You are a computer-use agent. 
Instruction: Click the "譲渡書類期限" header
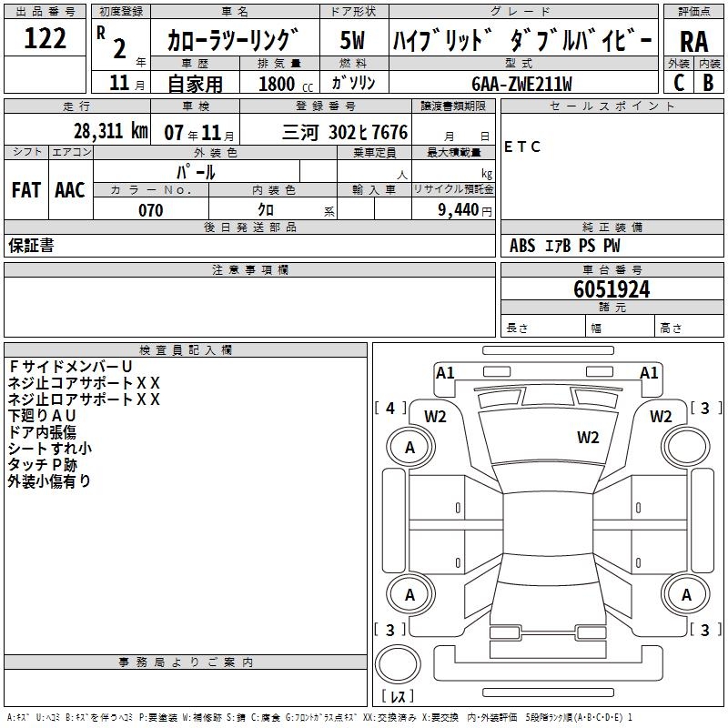(x=453, y=106)
